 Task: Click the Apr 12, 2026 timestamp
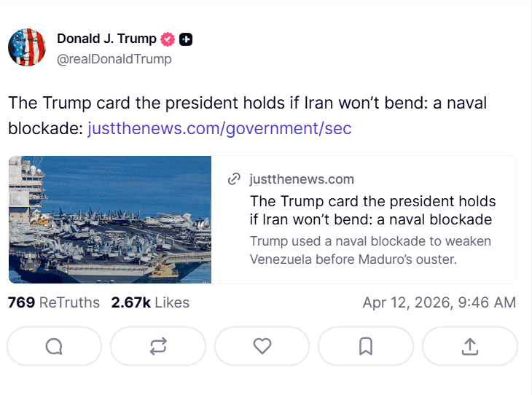439,302
